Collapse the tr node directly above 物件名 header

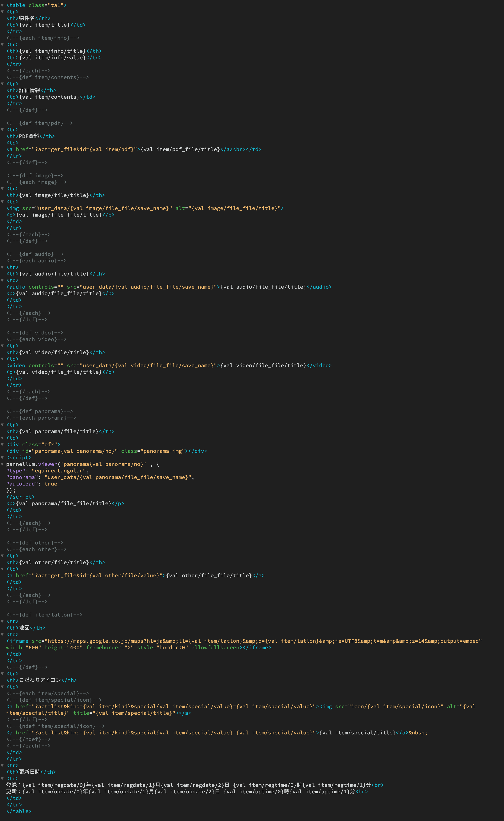2,12
